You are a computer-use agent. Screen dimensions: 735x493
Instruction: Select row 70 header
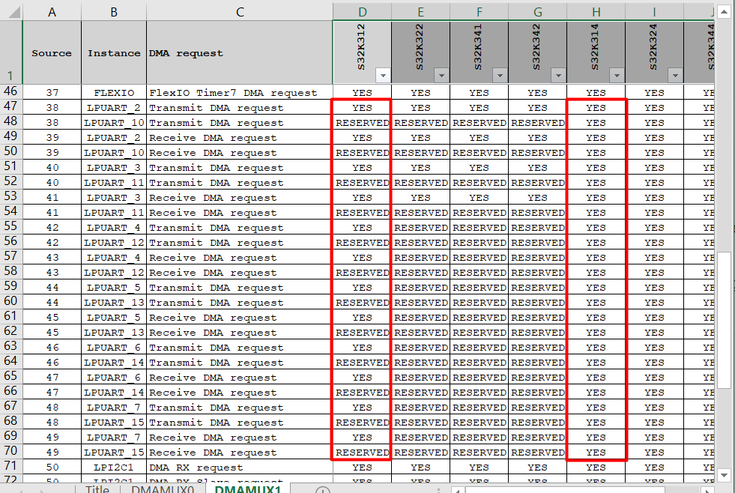[x=11, y=452]
